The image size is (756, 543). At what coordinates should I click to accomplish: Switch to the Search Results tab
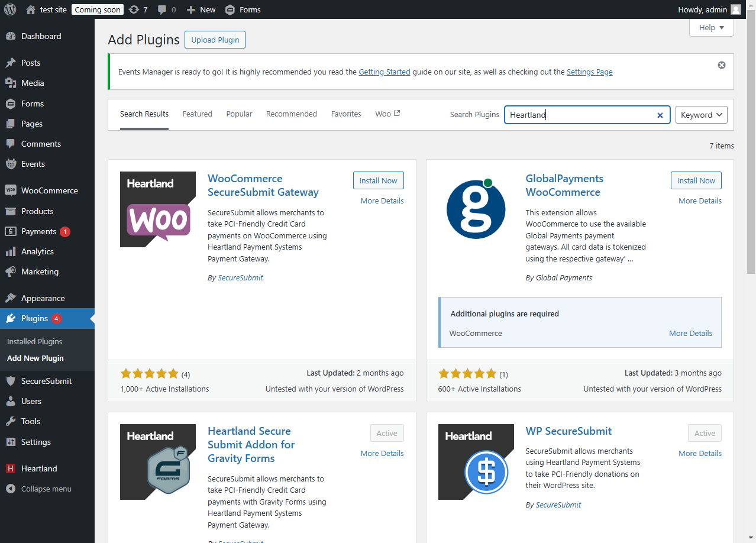(144, 114)
